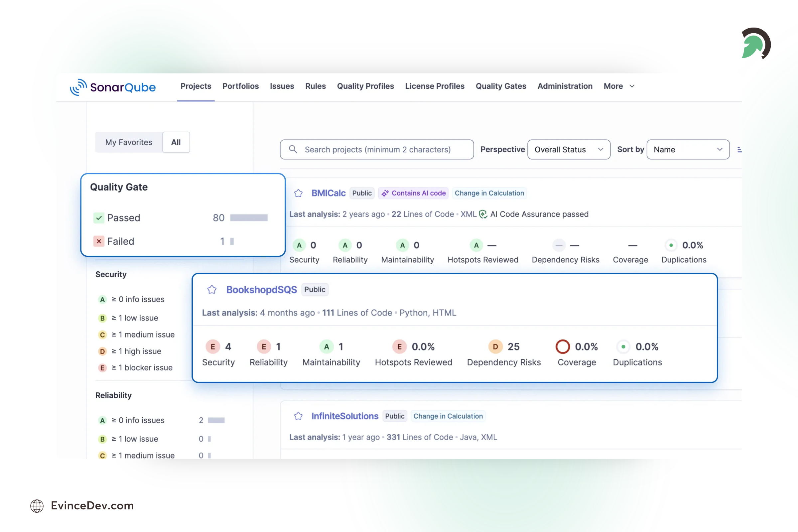Open the InfiniteSolutions project link
Viewport: 798px width, 532px height.
(x=345, y=416)
